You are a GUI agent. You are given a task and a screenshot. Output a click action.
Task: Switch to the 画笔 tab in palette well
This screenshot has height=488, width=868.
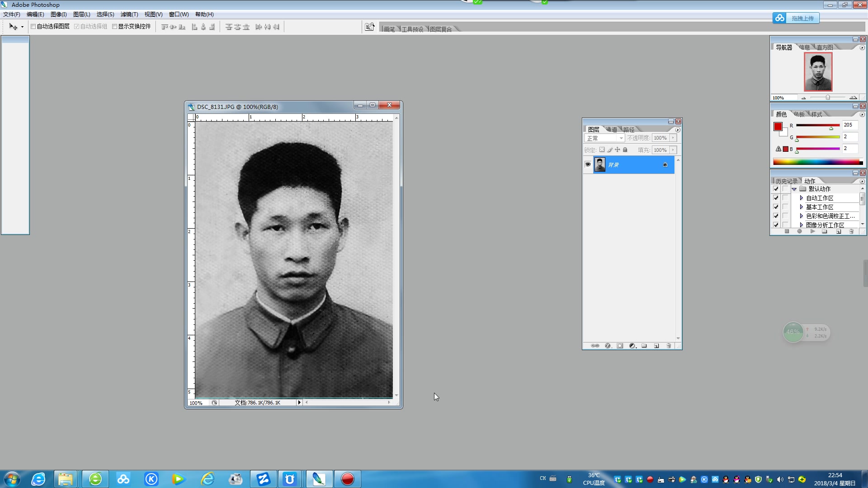389,29
